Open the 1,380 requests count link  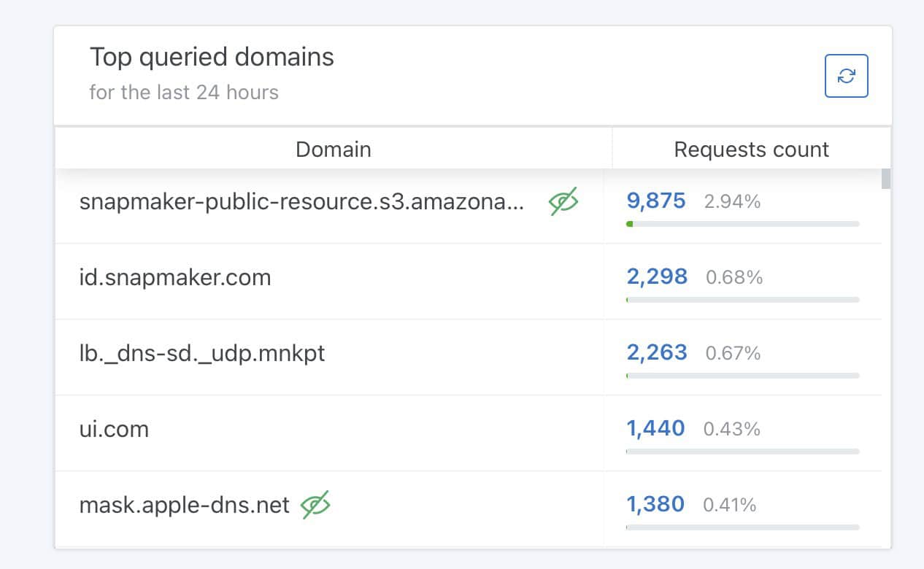coord(655,504)
